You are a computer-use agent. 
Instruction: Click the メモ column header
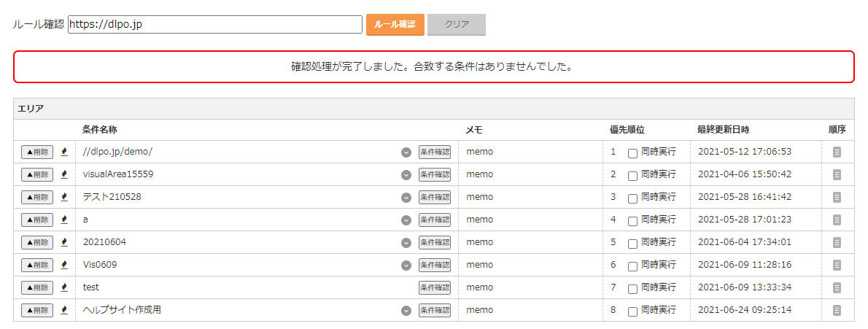pos(474,130)
